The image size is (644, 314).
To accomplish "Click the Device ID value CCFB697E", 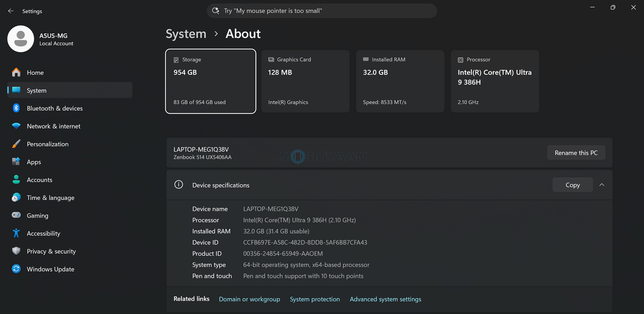I will click(x=305, y=242).
